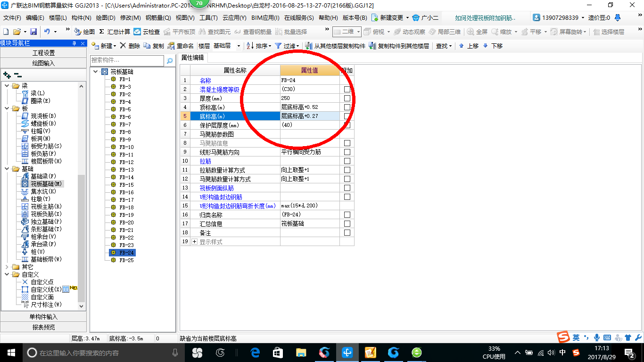Select 集水坑(K) sump pit type
Screen dimensions: 644x362
click(x=39, y=191)
